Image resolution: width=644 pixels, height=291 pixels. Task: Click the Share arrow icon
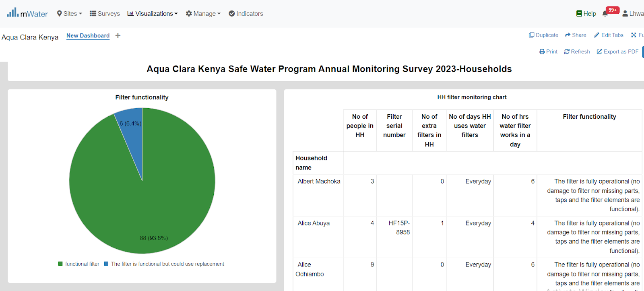coord(568,35)
